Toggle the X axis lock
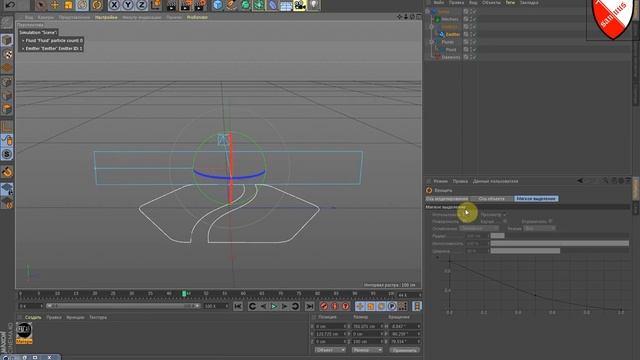Screen dimensions: 640x360 point(114,5)
